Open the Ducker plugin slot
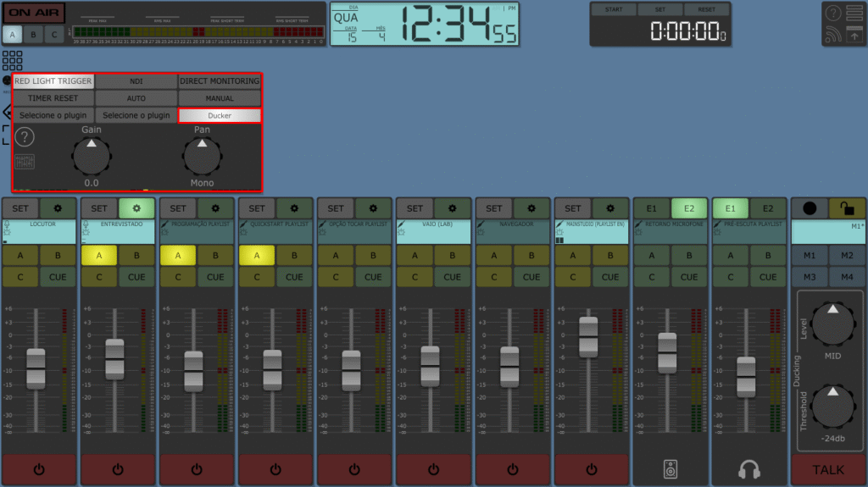Screen dimensions: 868x487 coord(220,115)
